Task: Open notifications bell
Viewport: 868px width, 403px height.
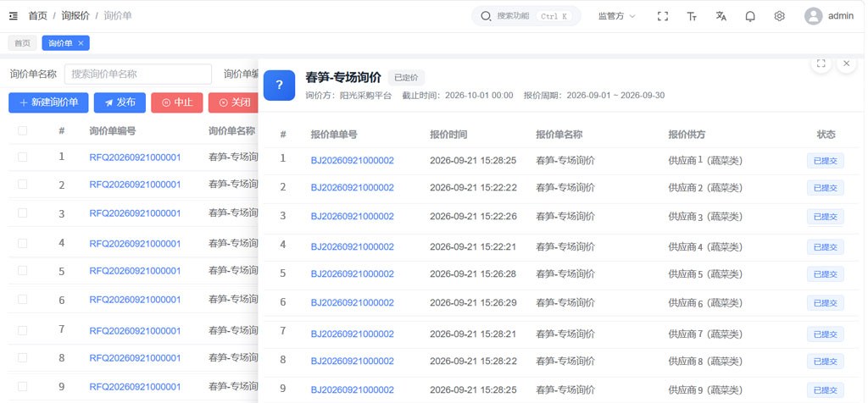Action: [750, 16]
